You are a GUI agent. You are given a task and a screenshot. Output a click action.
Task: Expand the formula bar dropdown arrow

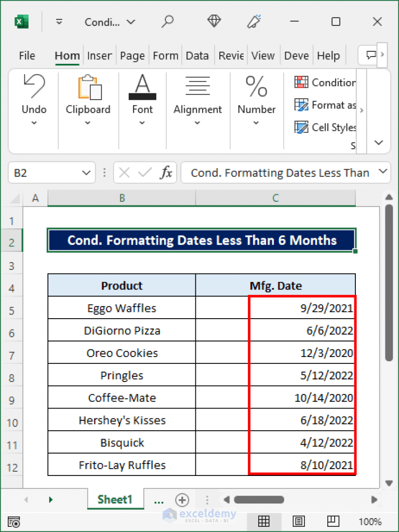point(382,172)
